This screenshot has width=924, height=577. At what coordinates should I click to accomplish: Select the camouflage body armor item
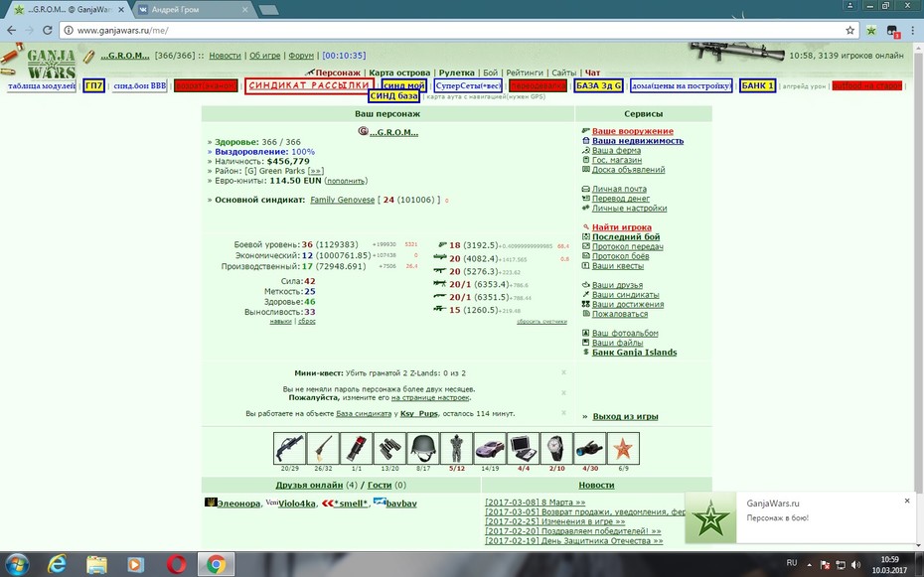(457, 448)
